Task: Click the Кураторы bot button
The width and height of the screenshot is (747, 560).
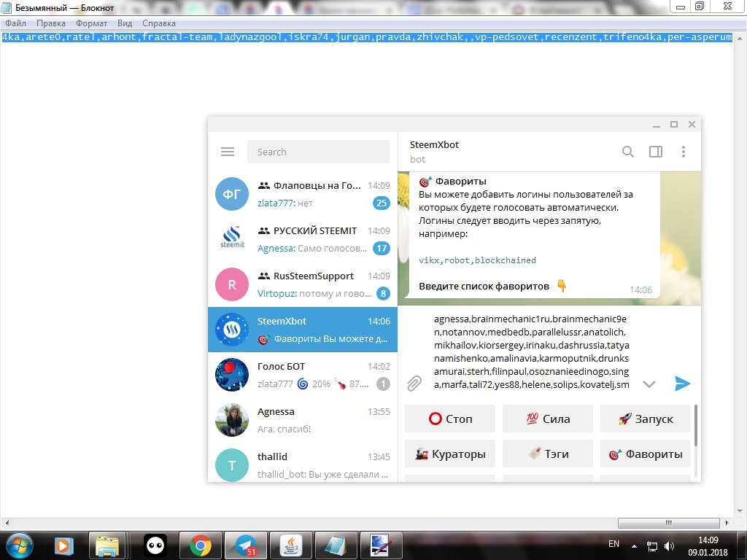Action: [449, 454]
